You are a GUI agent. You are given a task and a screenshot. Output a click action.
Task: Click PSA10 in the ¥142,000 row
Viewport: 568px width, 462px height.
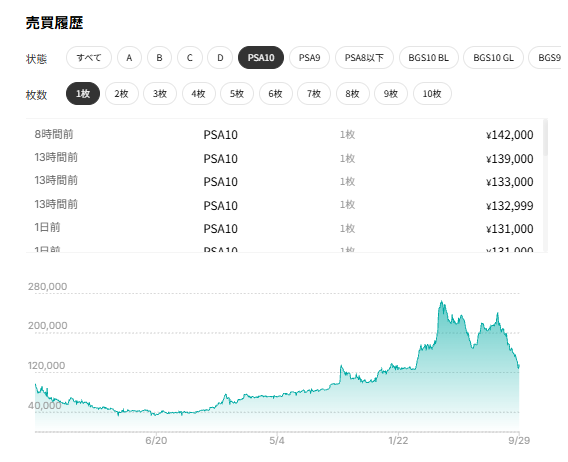221,135
